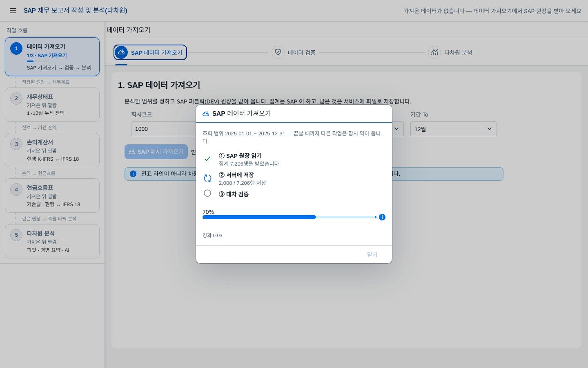Click the 경과 0:03 elapsed time text
Screen dimensions: 588x368
click(x=212, y=236)
